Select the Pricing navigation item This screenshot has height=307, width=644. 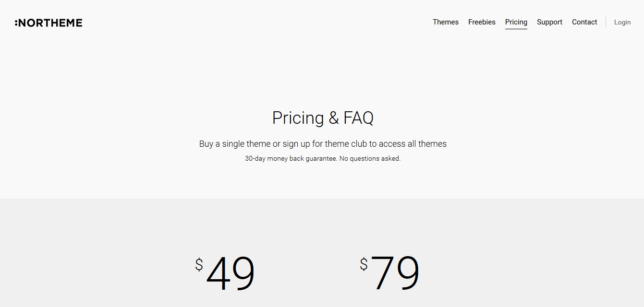[x=516, y=22]
